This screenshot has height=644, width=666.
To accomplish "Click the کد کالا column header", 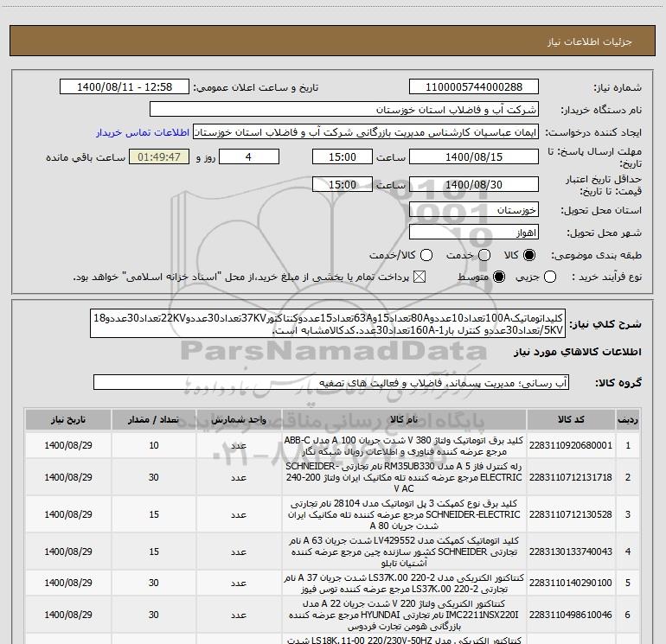I will [x=571, y=419].
